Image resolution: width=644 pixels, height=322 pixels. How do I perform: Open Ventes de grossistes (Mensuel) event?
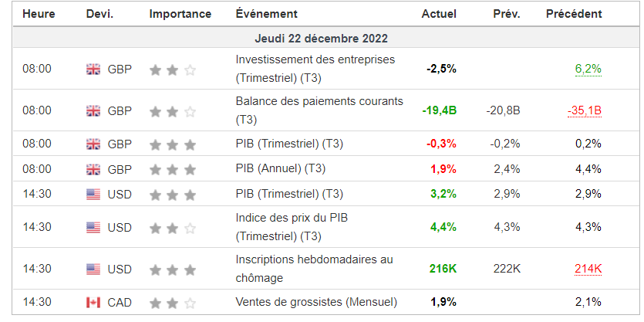coord(316,302)
